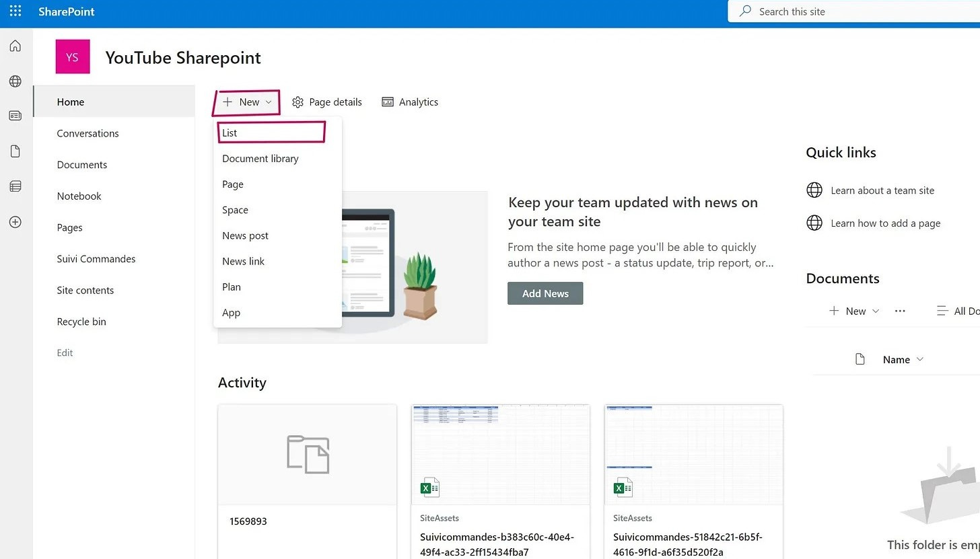Image resolution: width=980 pixels, height=559 pixels.
Task: Open My lists icon in left rail
Action: [15, 186]
